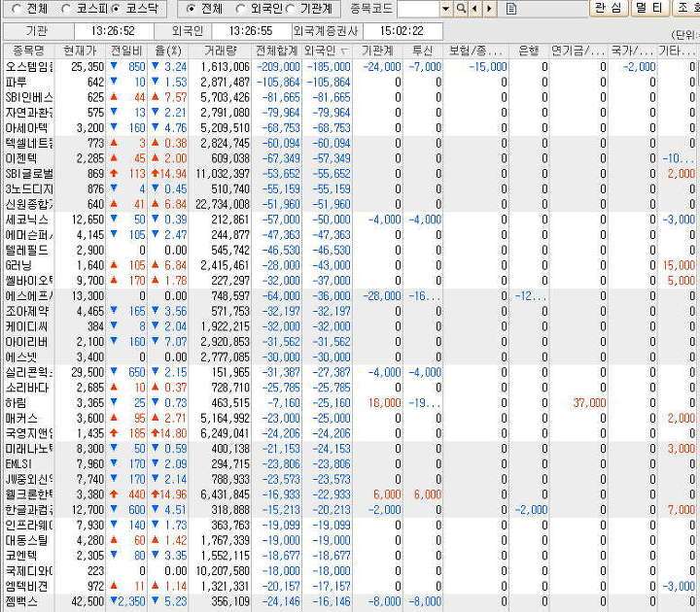This screenshot has height=612, width=700.
Task: Select the 이젠텍 stock row name
Action: click(21, 158)
